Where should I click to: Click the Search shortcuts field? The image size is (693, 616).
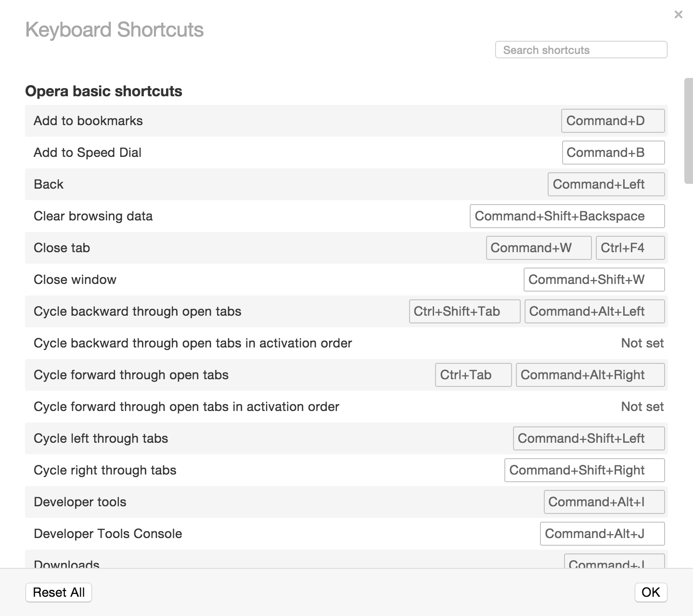point(581,50)
